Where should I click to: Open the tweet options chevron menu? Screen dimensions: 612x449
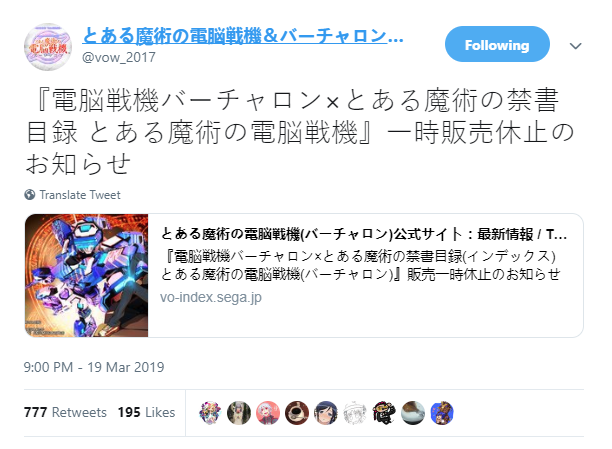click(575, 46)
